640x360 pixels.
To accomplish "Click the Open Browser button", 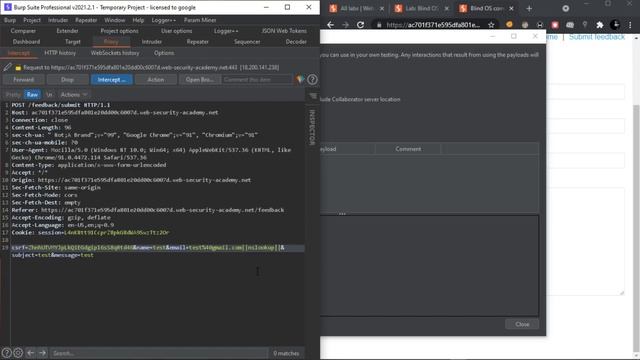I will (200, 80).
